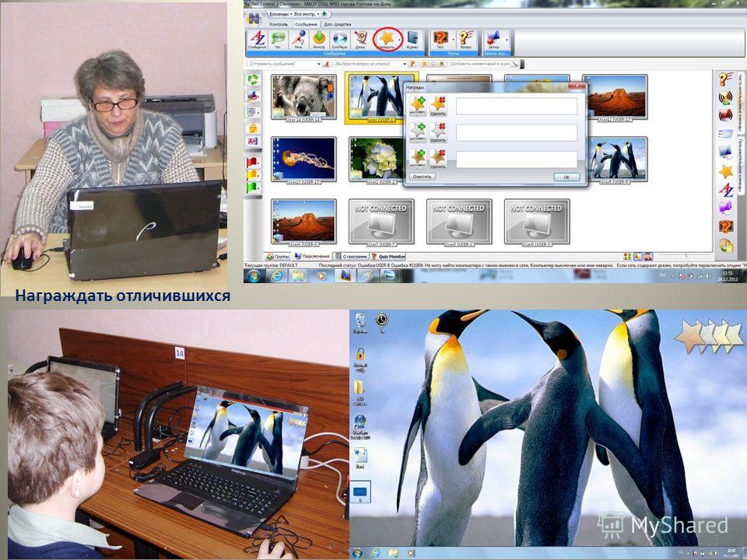Click the padlock icon in the left sidebar
Screen dimensions: 747x560
[252, 128]
